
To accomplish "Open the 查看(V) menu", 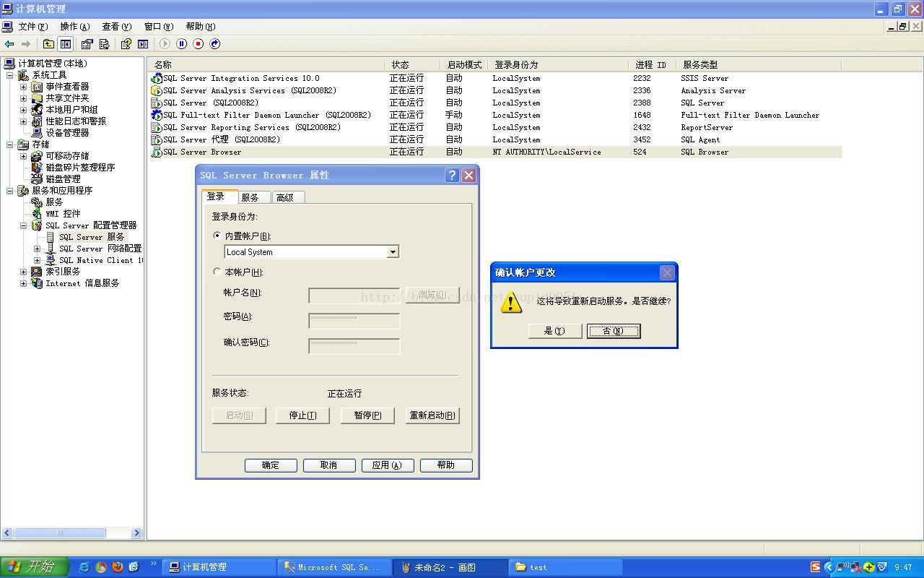I will point(116,27).
